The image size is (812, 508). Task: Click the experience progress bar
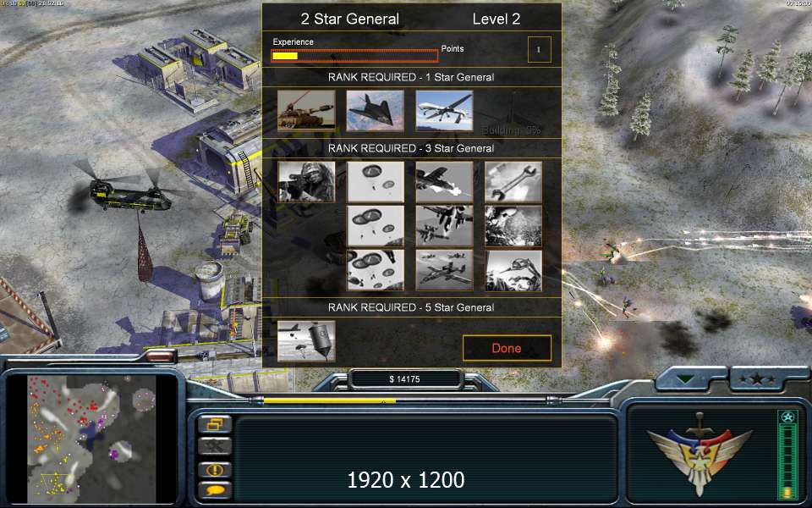pos(354,56)
